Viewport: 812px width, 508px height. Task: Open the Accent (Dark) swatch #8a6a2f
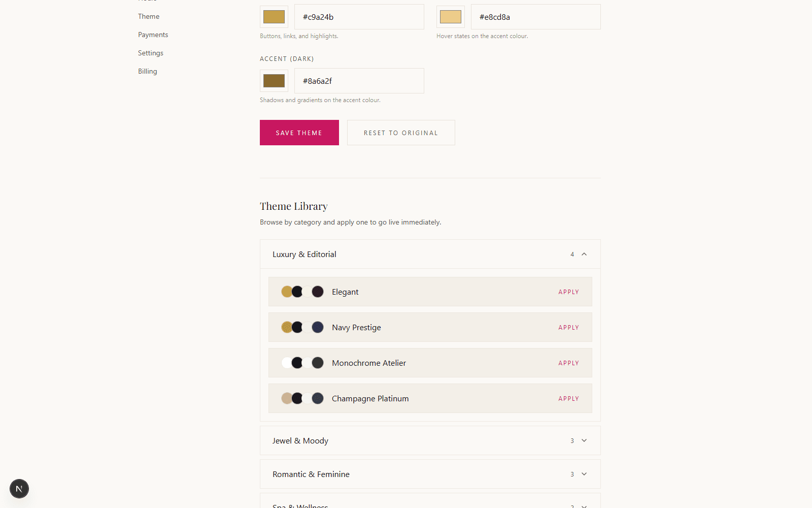(x=274, y=81)
